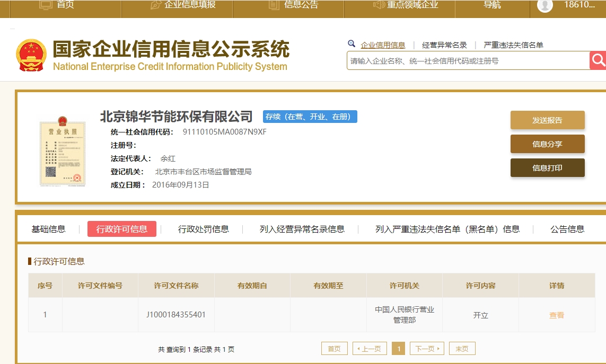Image resolution: width=606 pixels, height=364 pixels.
Task: Click the establishment date 2016年09月13日
Action: (180, 185)
